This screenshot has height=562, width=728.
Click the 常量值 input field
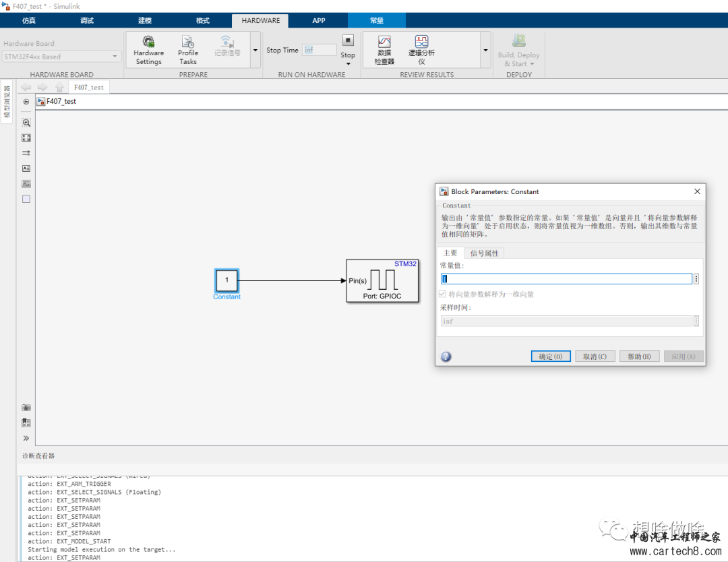coord(566,279)
